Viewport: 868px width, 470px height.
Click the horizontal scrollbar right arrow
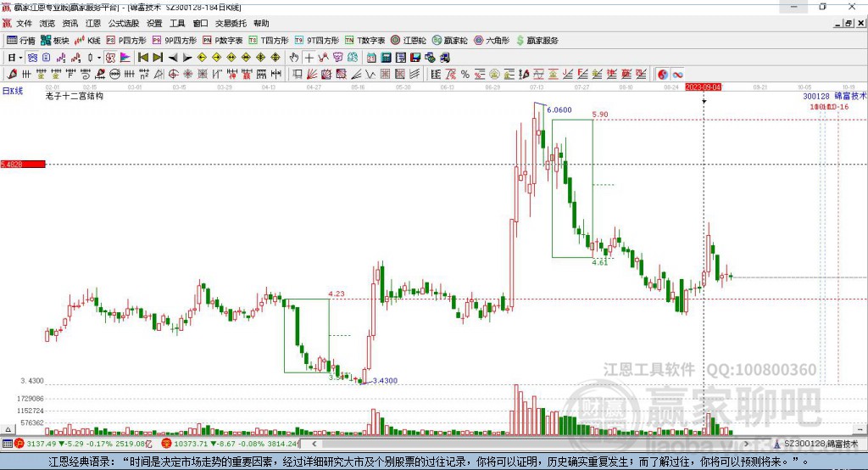click(x=746, y=444)
